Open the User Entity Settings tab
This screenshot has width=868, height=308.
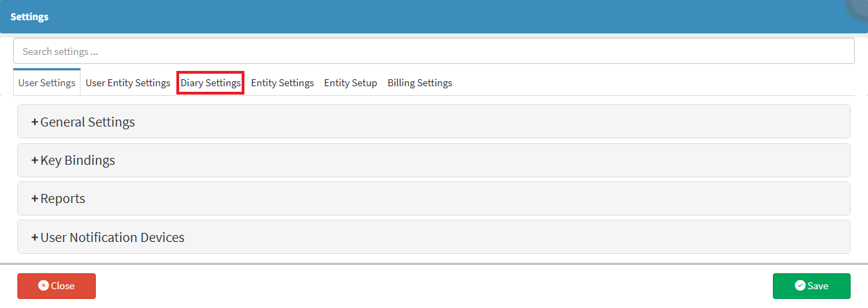(128, 83)
